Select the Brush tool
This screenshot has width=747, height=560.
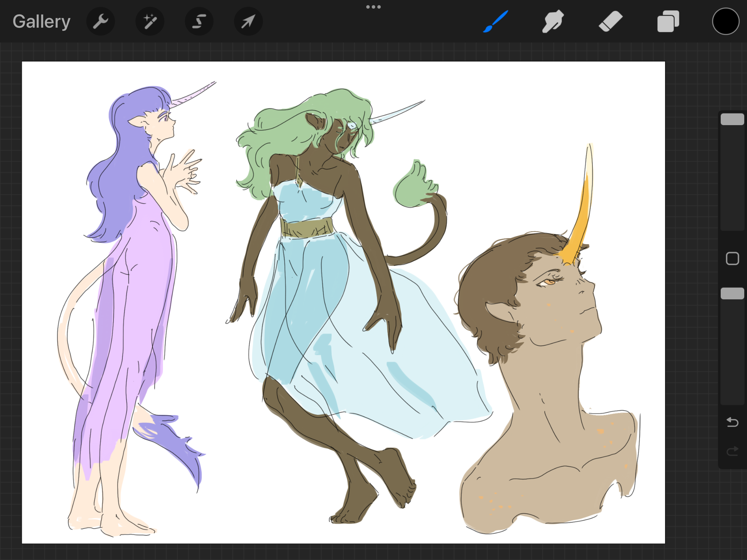click(x=496, y=21)
